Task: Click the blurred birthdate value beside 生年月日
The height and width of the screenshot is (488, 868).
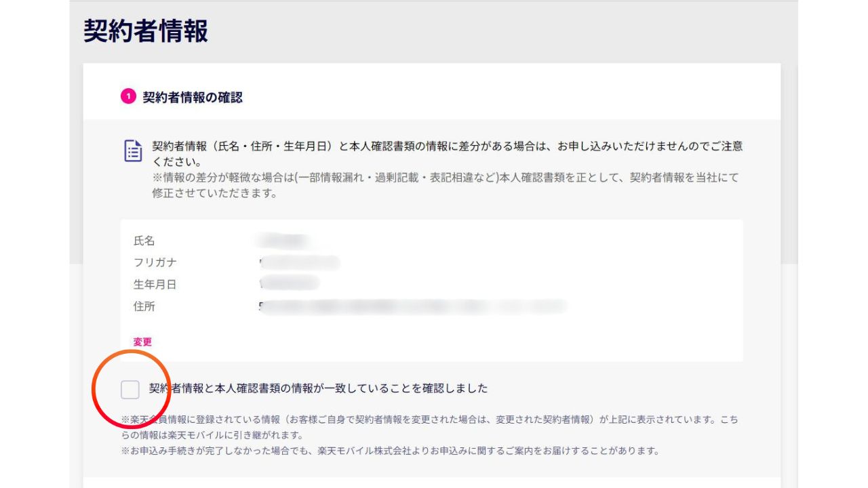Action: click(x=289, y=285)
